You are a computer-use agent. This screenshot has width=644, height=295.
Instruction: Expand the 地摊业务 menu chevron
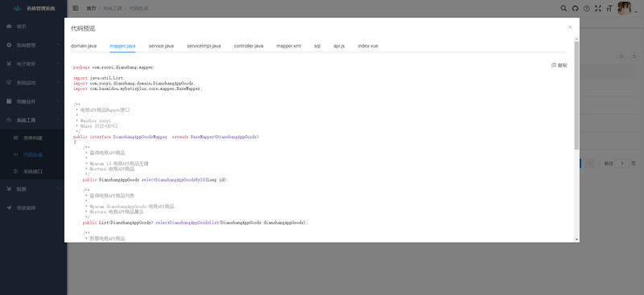coord(58,101)
